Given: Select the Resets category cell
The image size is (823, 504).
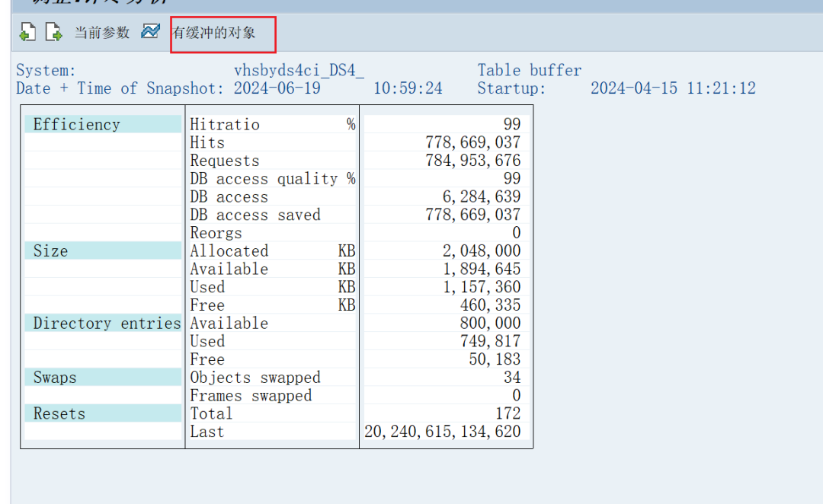Looking at the screenshot, I should (103, 413).
